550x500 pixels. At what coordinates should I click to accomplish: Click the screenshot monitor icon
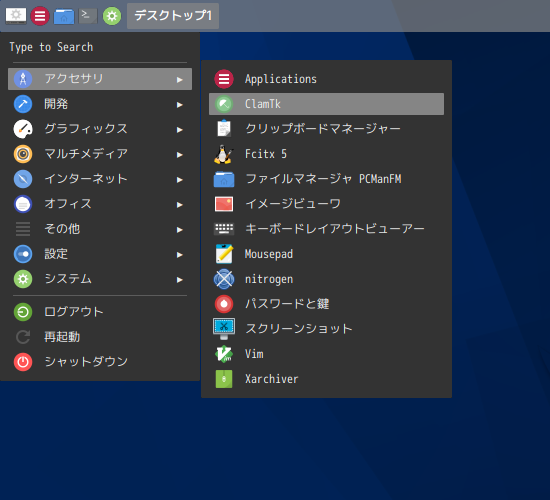[224, 329]
